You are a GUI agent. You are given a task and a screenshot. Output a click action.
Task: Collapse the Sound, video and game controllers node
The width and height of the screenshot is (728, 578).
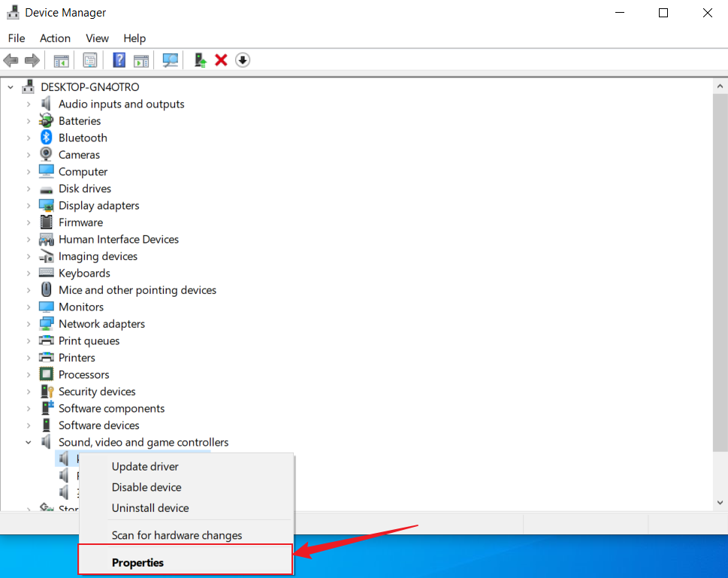click(29, 443)
